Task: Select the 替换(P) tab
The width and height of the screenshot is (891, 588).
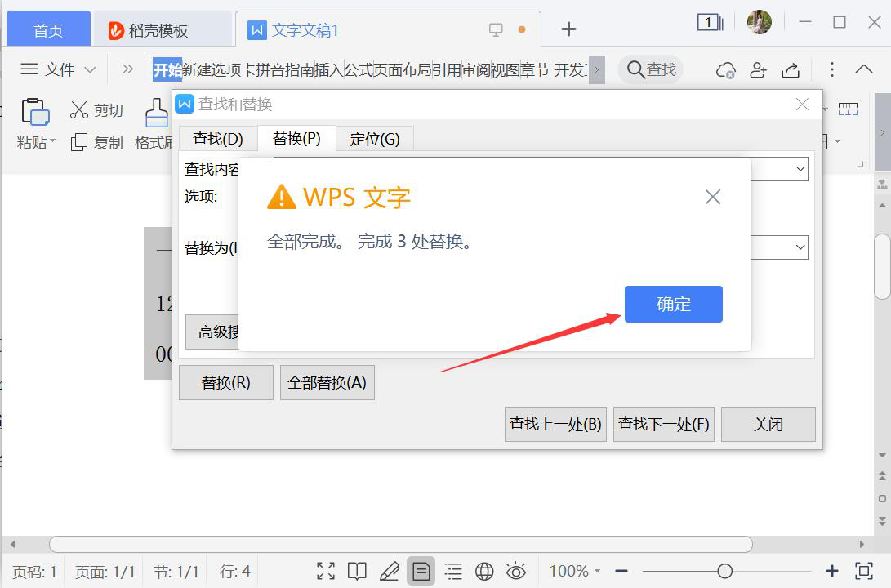Action: 296,138
